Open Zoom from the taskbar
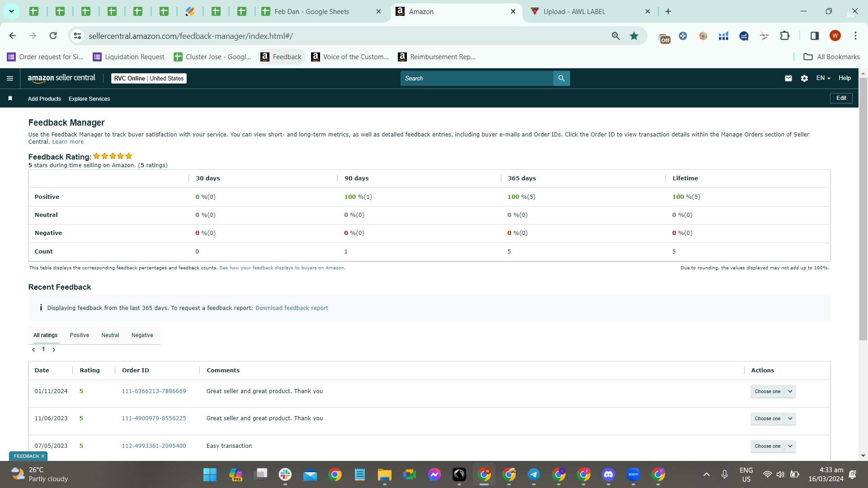868x488 pixels. [x=633, y=474]
